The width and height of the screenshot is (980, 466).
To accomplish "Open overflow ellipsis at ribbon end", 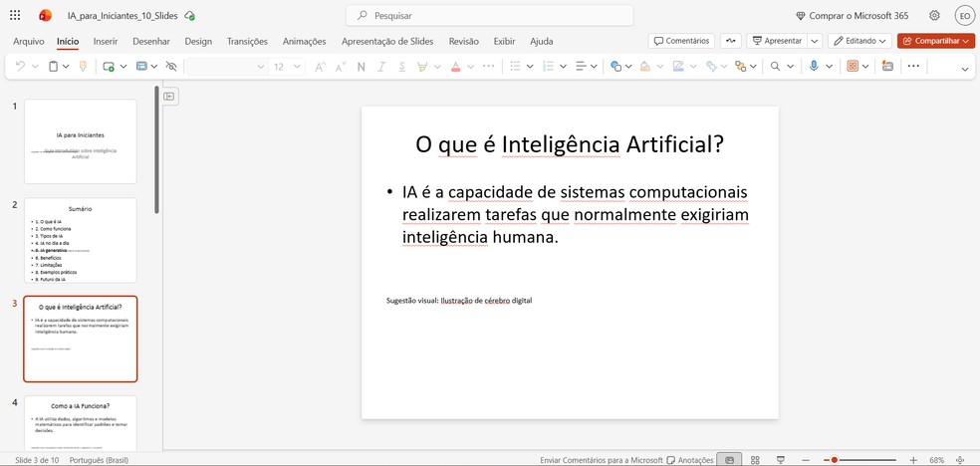I will point(913,66).
